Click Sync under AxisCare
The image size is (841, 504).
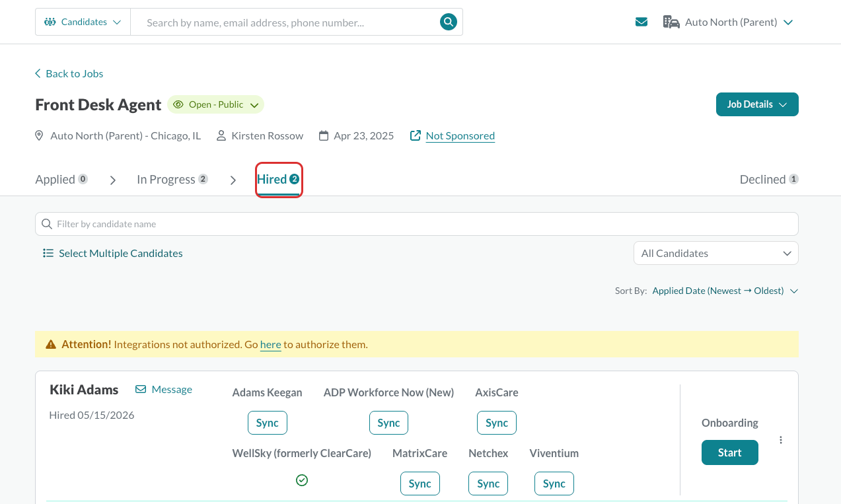(x=497, y=423)
